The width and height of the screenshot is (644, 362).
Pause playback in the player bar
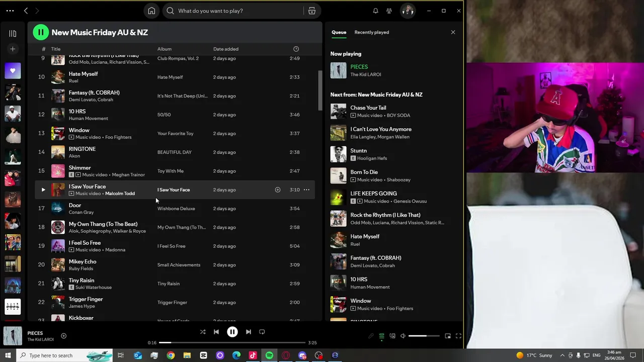tap(232, 332)
